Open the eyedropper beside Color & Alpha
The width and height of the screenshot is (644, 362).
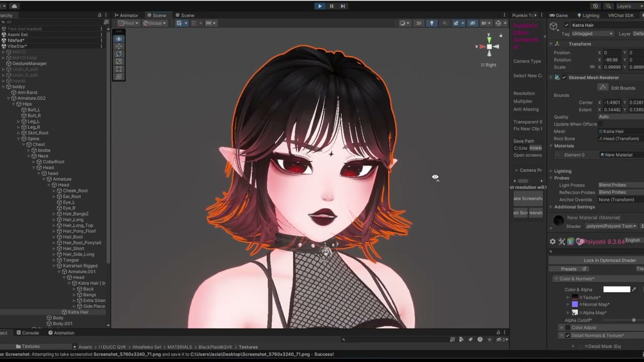tap(634, 289)
